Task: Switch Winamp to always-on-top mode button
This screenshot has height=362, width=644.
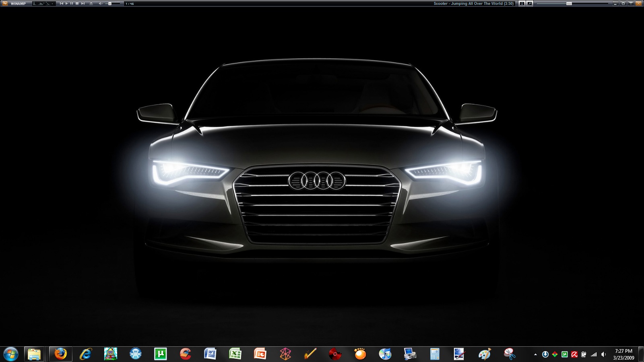Action: [631, 3]
